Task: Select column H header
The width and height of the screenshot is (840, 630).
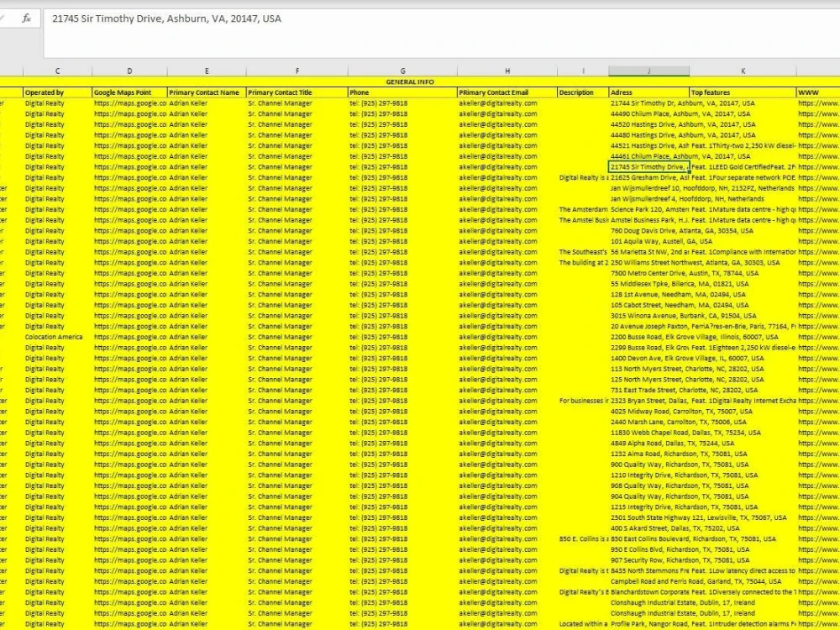Action: tap(507, 71)
